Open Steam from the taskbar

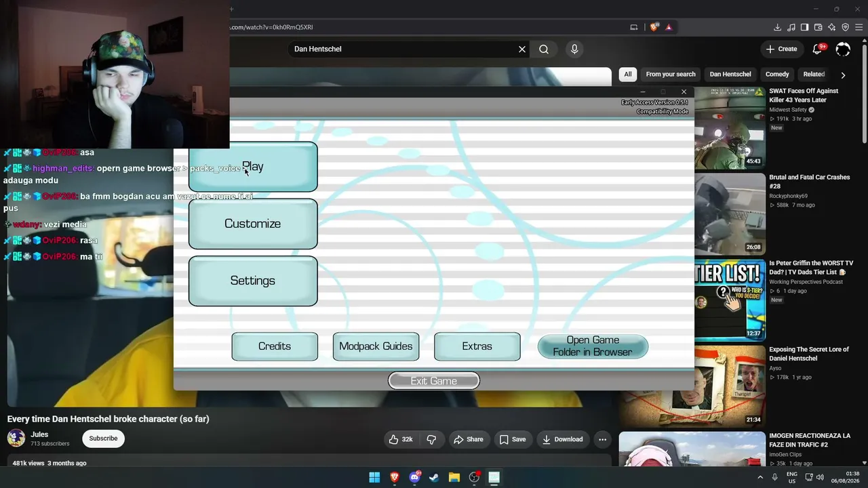(434, 477)
